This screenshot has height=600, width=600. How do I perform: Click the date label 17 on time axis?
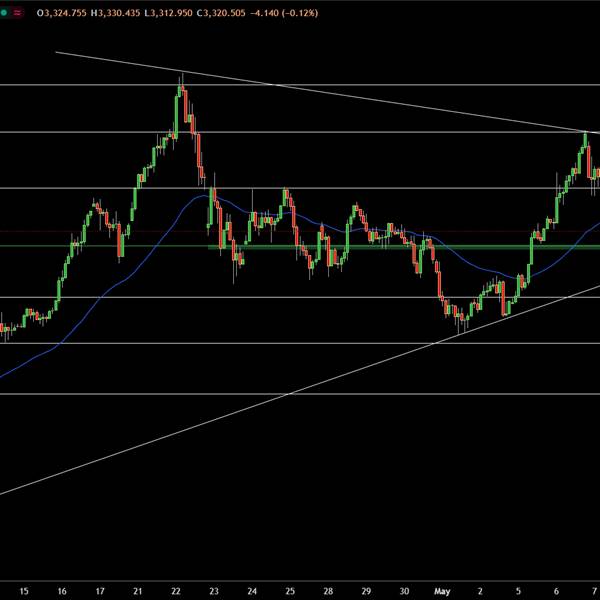[100, 591]
